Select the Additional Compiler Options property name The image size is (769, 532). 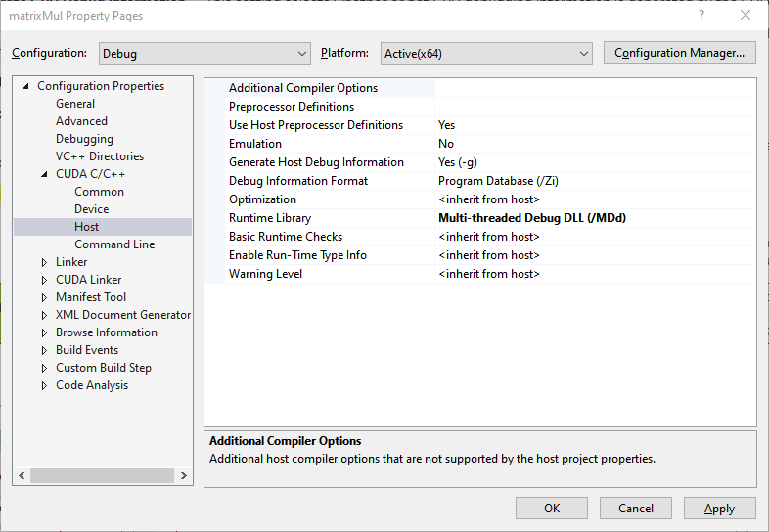coord(303,88)
